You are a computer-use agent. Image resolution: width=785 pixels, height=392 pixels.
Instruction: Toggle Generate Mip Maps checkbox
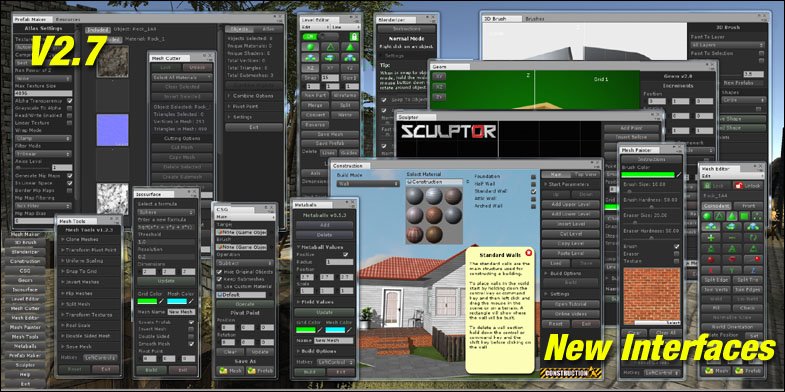70,176
